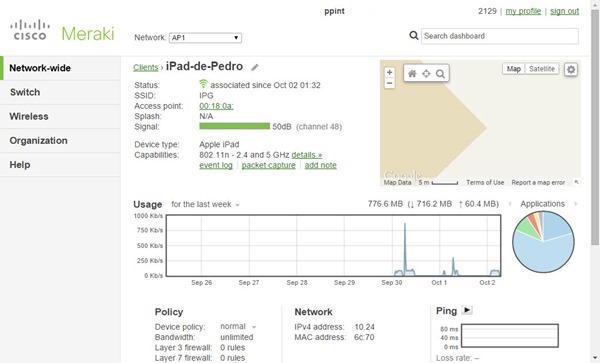Click the Ping latency graph

(x=510, y=335)
